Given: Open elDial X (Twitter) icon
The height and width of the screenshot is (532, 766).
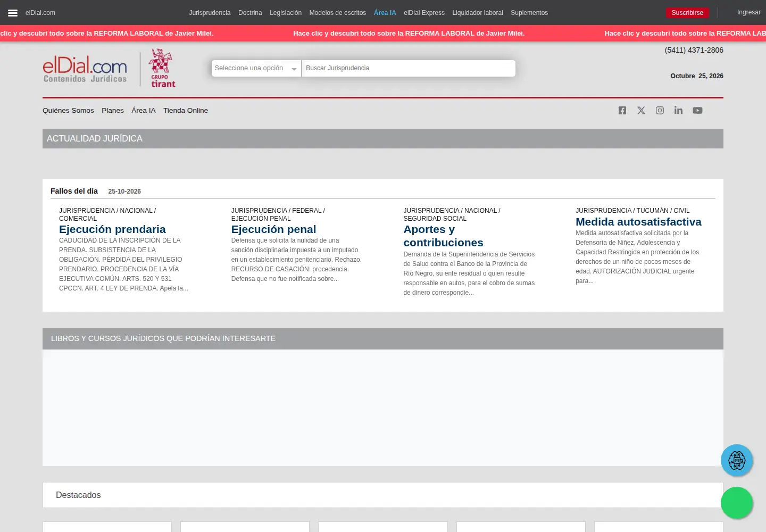Looking at the screenshot, I should pyautogui.click(x=641, y=110).
